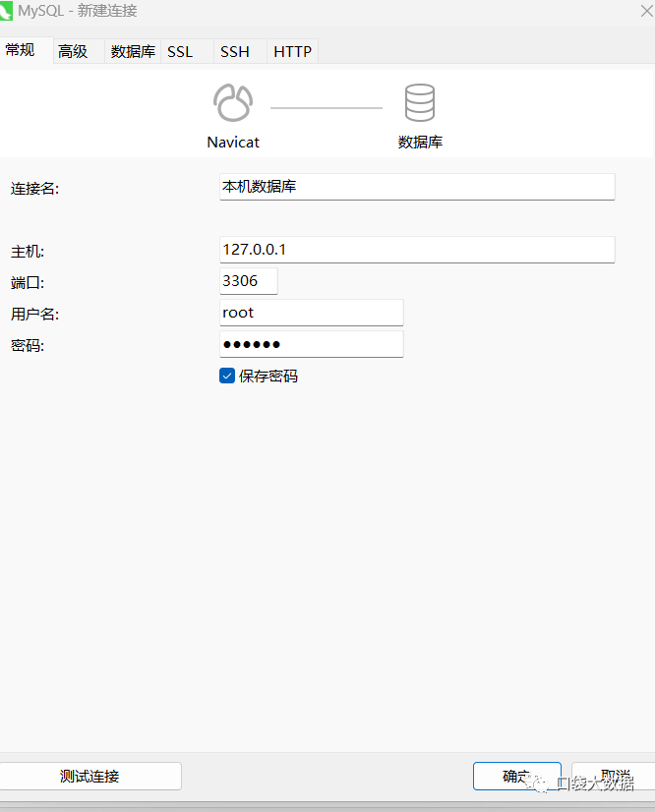This screenshot has height=812, width=655.
Task: Toggle the 保存密码 checkbox
Action: click(x=227, y=376)
